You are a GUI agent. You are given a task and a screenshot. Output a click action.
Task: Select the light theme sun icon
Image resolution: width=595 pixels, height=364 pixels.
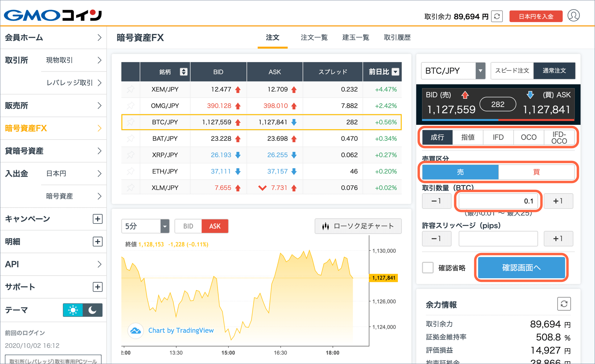click(73, 310)
